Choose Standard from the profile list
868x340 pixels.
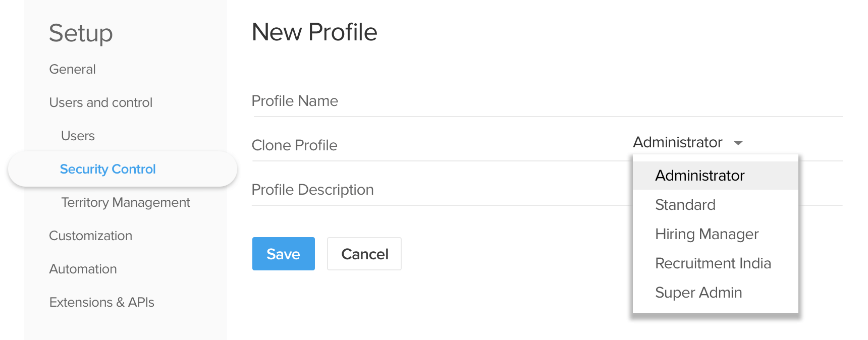pos(685,205)
